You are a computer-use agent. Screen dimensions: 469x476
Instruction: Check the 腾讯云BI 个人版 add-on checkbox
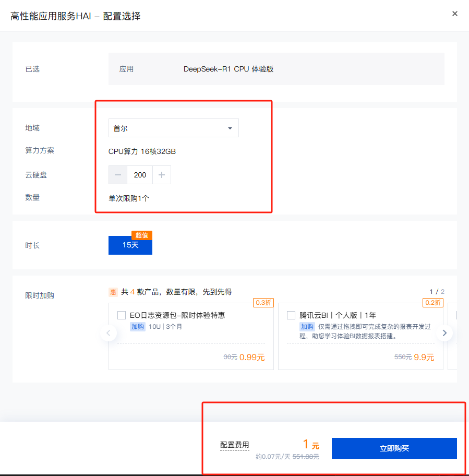coord(291,315)
